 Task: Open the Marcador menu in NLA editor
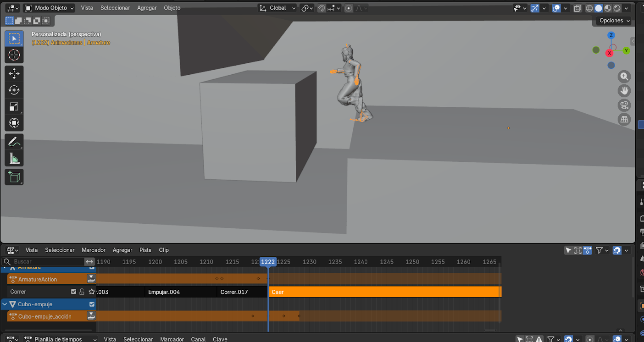coord(94,250)
